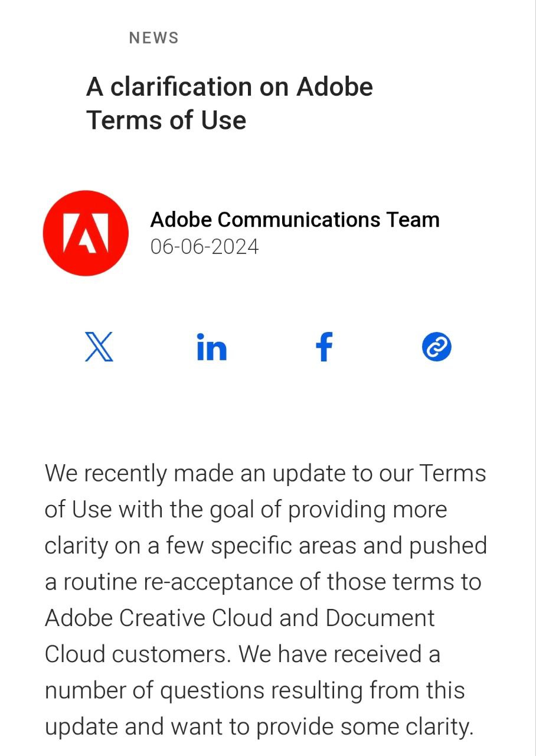Click the final words "provide some clarity."
Viewport: 536px width, 756px height.
pyautogui.click(x=365, y=727)
